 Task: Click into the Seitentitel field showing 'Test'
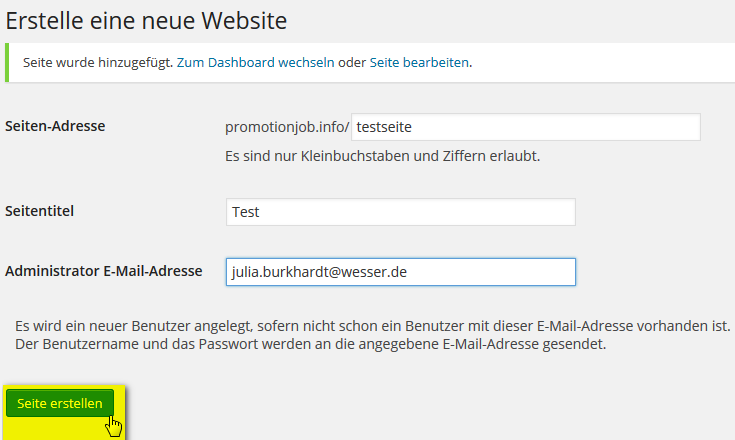tap(400, 212)
